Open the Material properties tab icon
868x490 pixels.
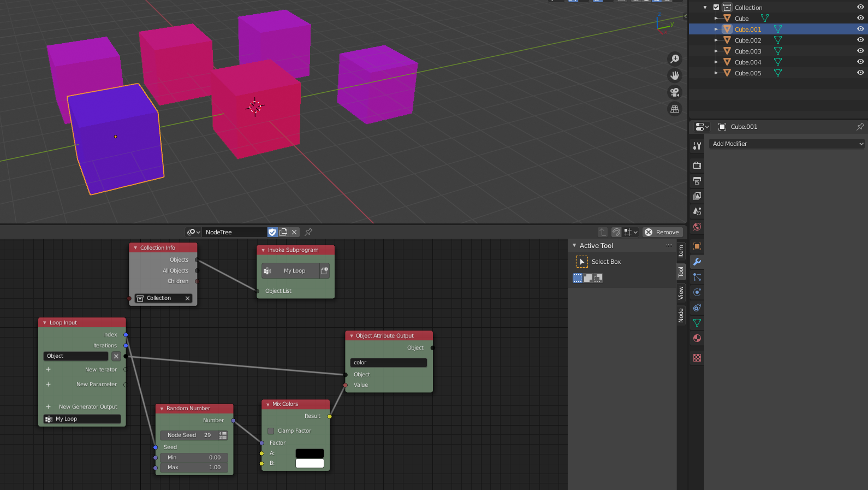[x=697, y=338]
